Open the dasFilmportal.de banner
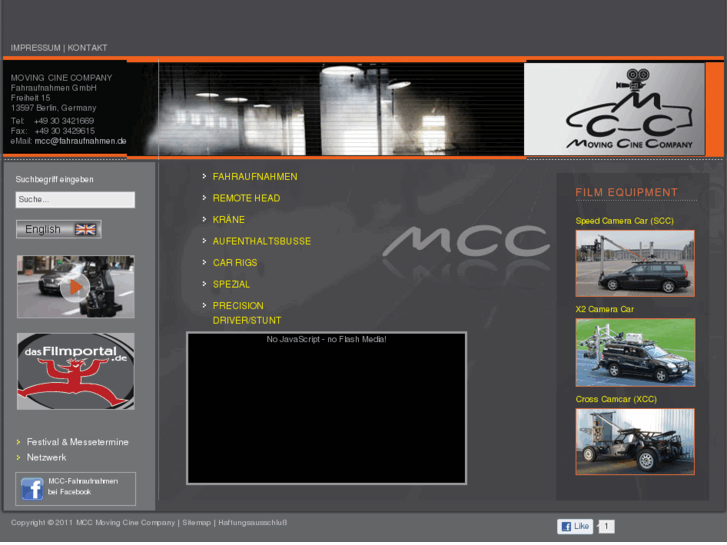 [x=76, y=371]
